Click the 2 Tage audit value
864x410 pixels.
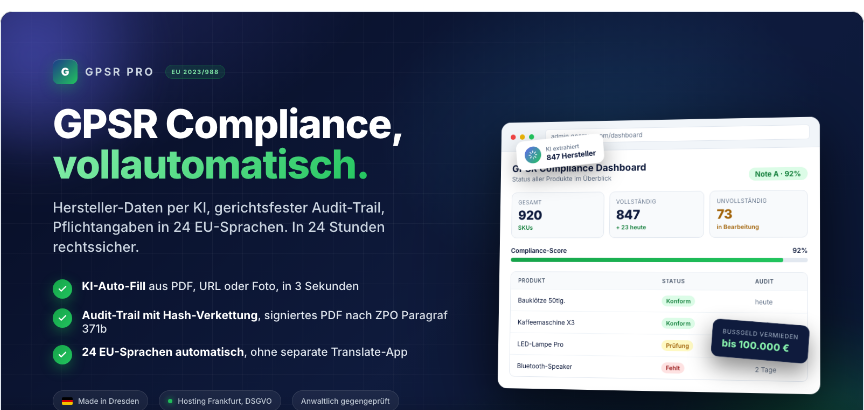point(765,370)
